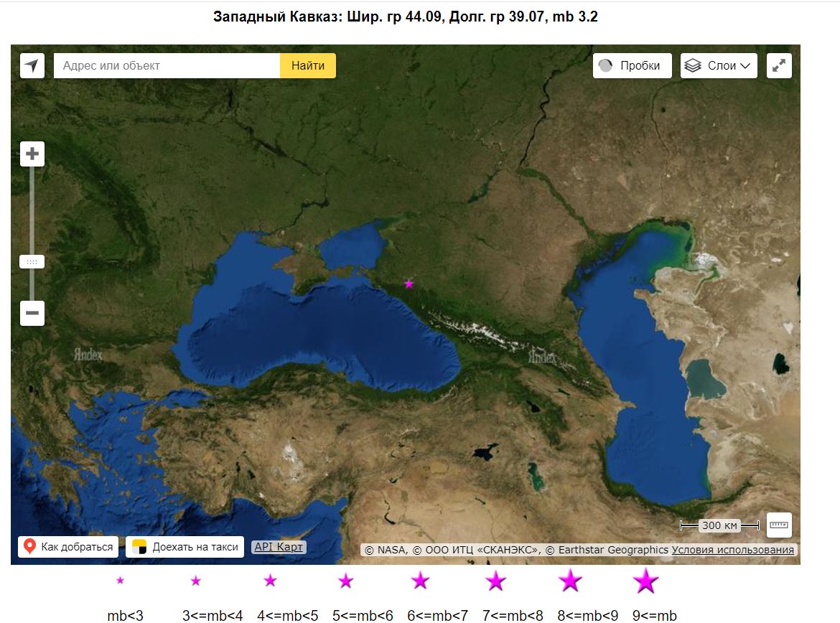This screenshot has height=623, width=840.
Task: Click the mb<3 legend star
Action: coord(120,581)
